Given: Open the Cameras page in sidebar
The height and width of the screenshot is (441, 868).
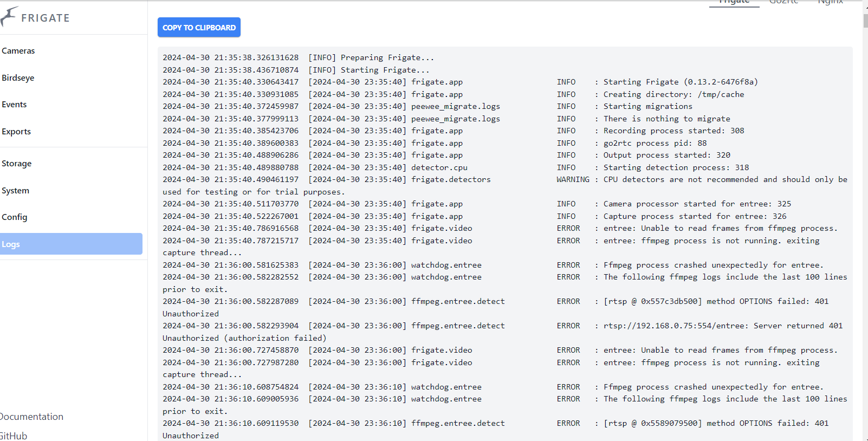Looking at the screenshot, I should pos(18,51).
